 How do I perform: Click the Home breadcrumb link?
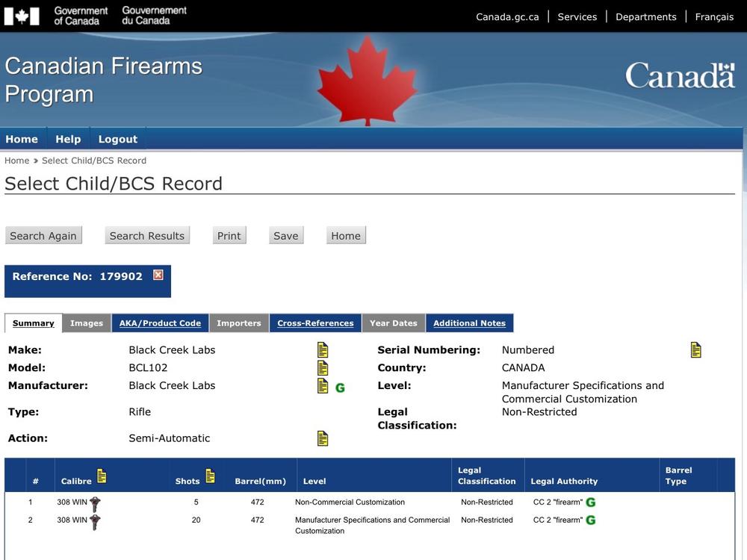click(x=16, y=161)
